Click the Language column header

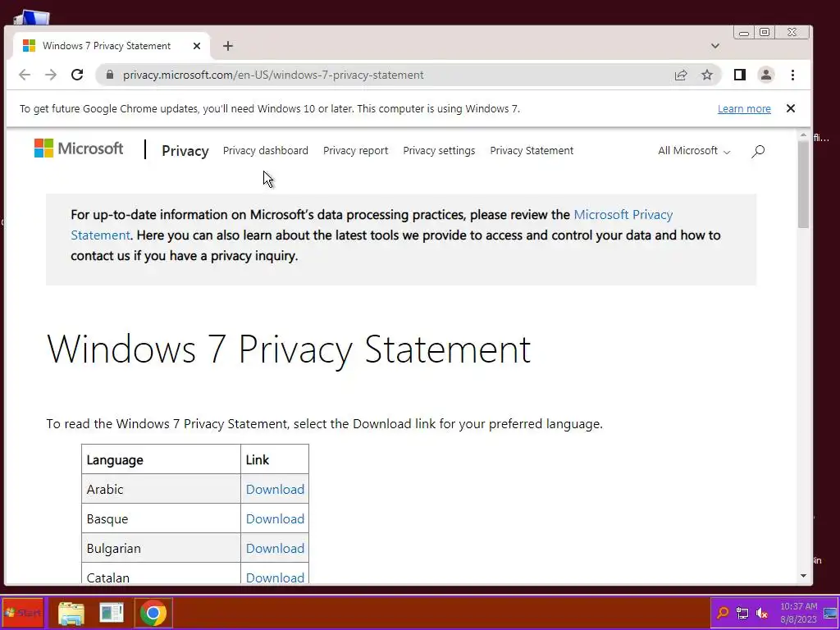click(161, 459)
